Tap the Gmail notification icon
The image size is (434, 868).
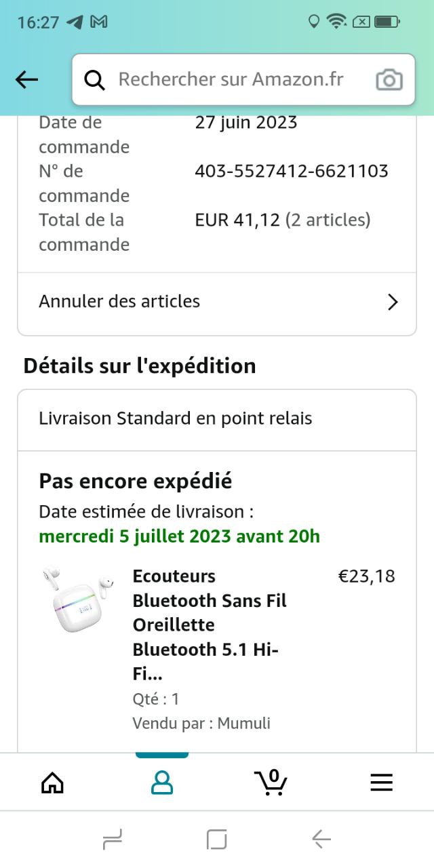tap(99, 22)
